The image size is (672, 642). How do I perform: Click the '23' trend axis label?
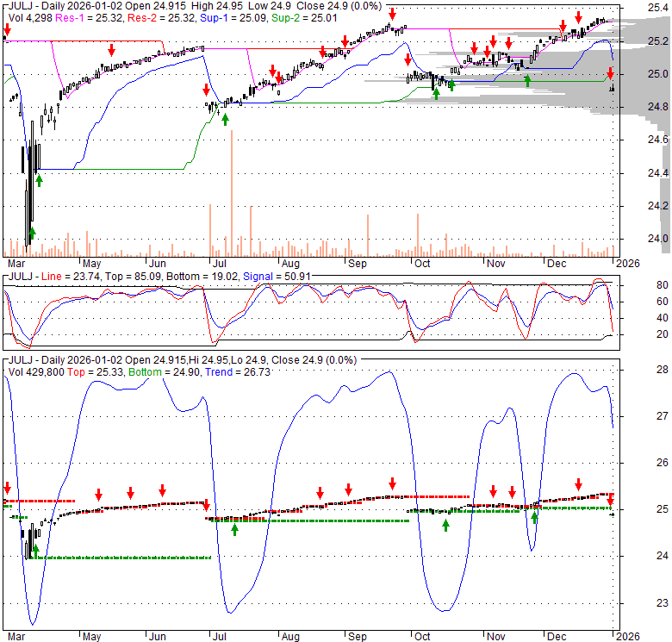[663, 603]
